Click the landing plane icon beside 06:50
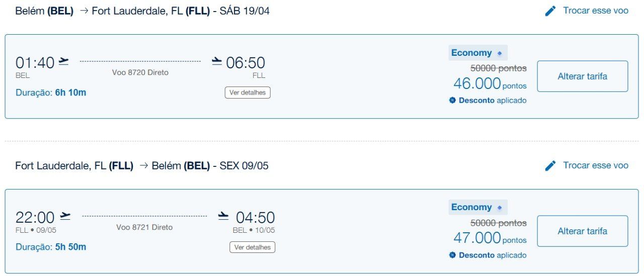 tap(217, 61)
